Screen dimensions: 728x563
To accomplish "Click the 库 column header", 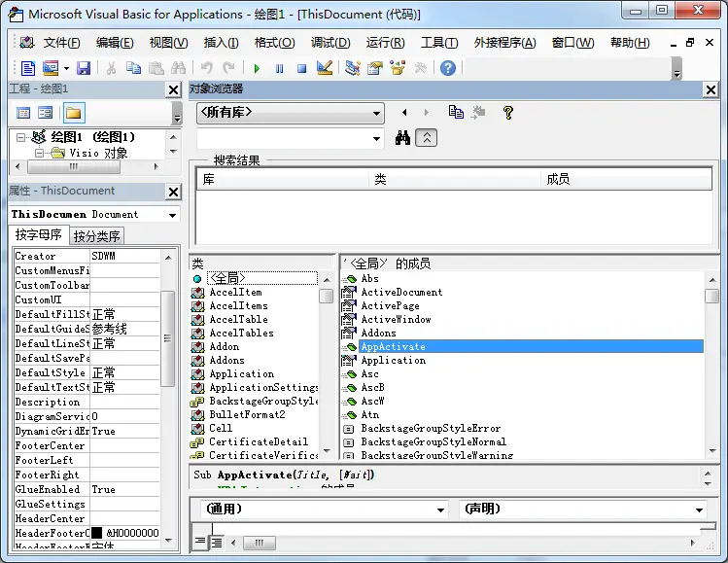I will pyautogui.click(x=283, y=179).
